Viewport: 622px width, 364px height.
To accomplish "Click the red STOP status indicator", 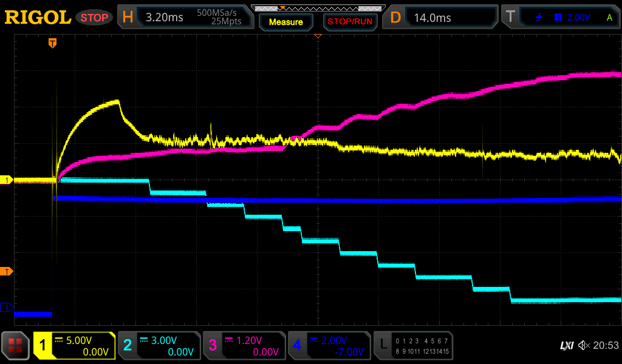I will pyautogui.click(x=94, y=18).
